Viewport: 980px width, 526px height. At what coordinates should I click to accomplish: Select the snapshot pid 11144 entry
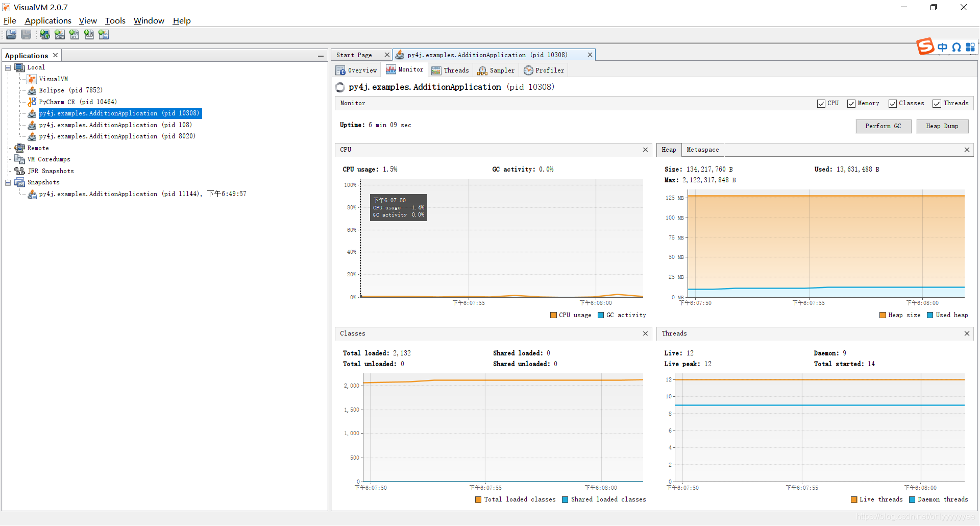pos(143,194)
